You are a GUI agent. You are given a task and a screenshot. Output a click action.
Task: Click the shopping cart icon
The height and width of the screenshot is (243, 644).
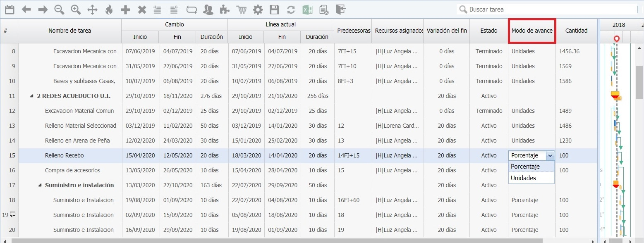241,10
